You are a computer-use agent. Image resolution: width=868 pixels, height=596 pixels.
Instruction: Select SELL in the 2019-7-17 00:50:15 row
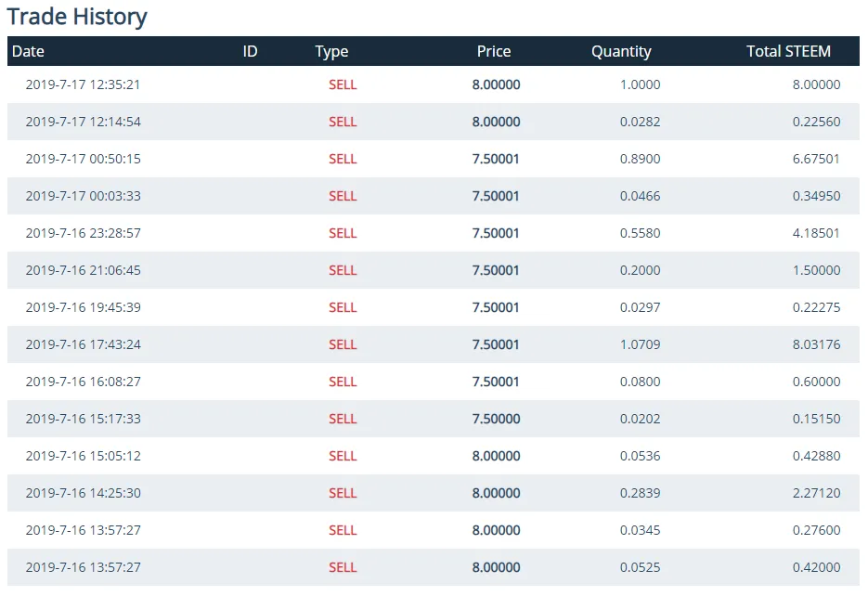coord(343,159)
